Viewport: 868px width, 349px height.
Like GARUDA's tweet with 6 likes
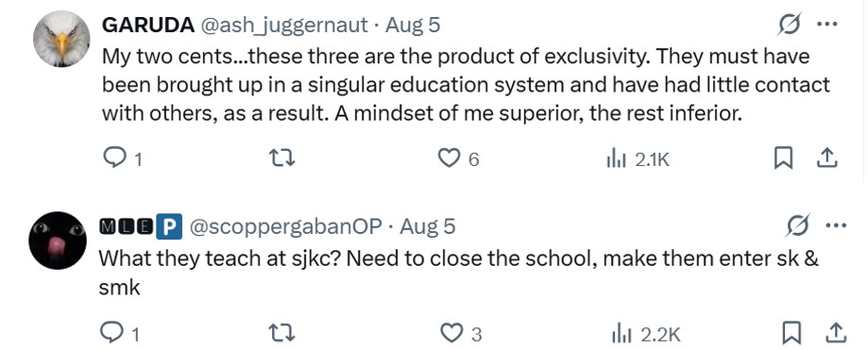(x=458, y=159)
